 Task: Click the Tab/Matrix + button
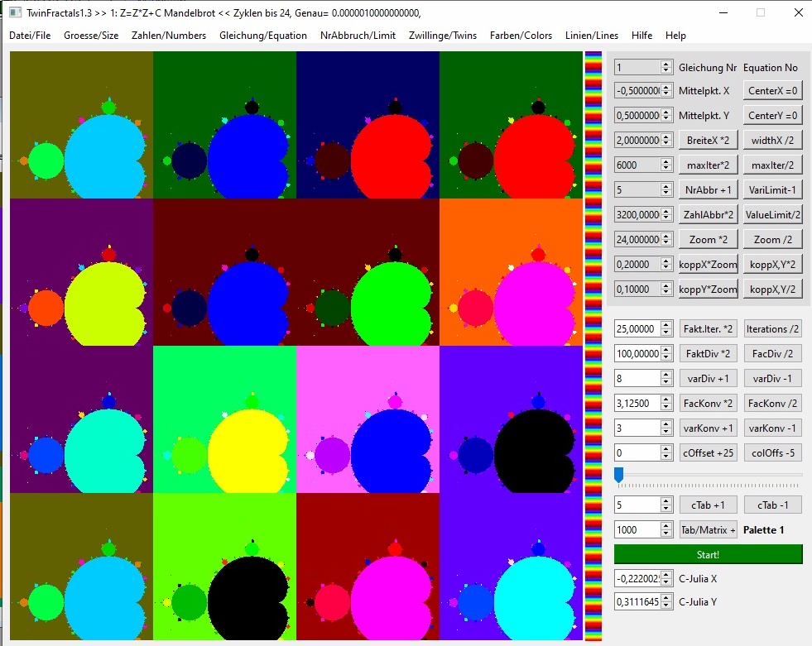coord(708,529)
